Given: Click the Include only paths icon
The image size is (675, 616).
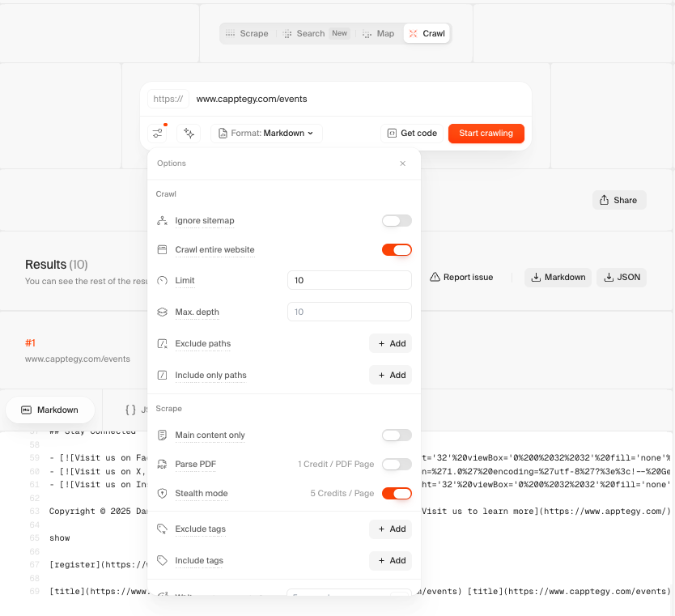Looking at the screenshot, I should [x=163, y=375].
